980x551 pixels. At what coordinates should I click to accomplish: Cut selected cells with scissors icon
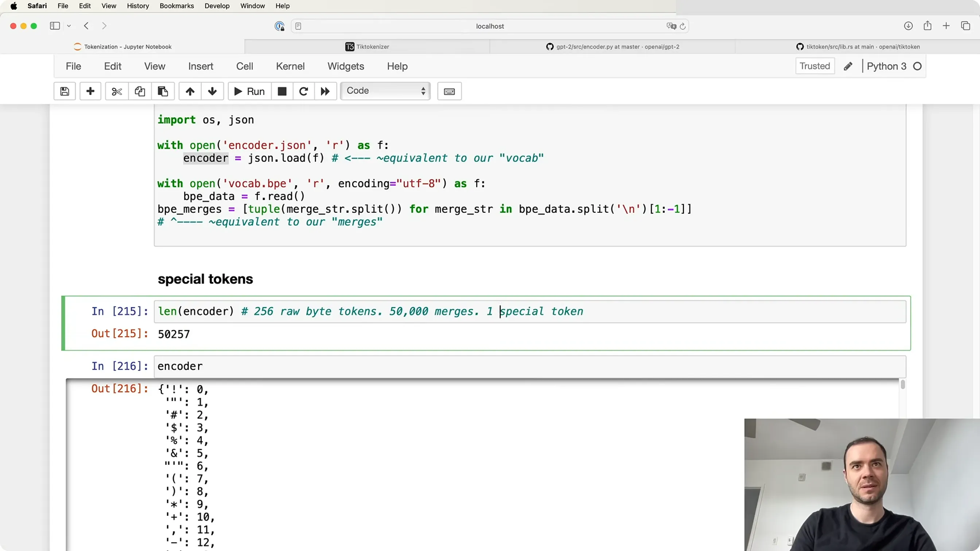tap(117, 91)
